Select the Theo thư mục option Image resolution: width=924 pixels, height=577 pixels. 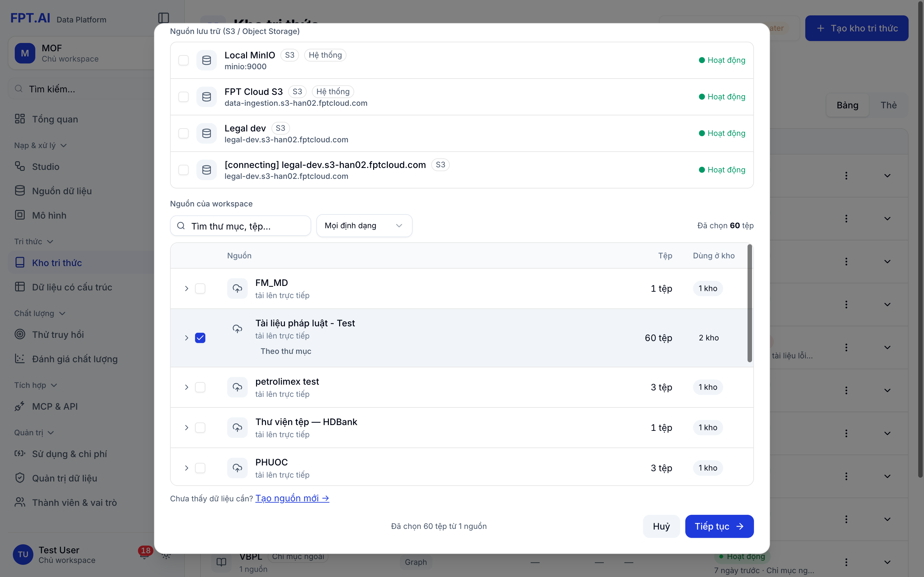tap(286, 351)
